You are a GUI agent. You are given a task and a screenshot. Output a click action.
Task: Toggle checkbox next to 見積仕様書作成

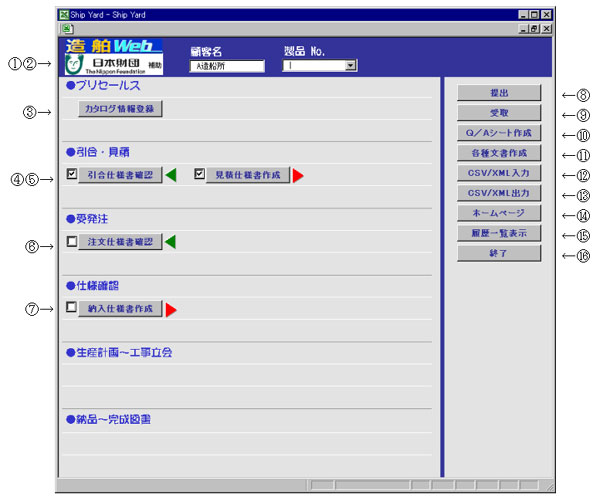point(199,174)
